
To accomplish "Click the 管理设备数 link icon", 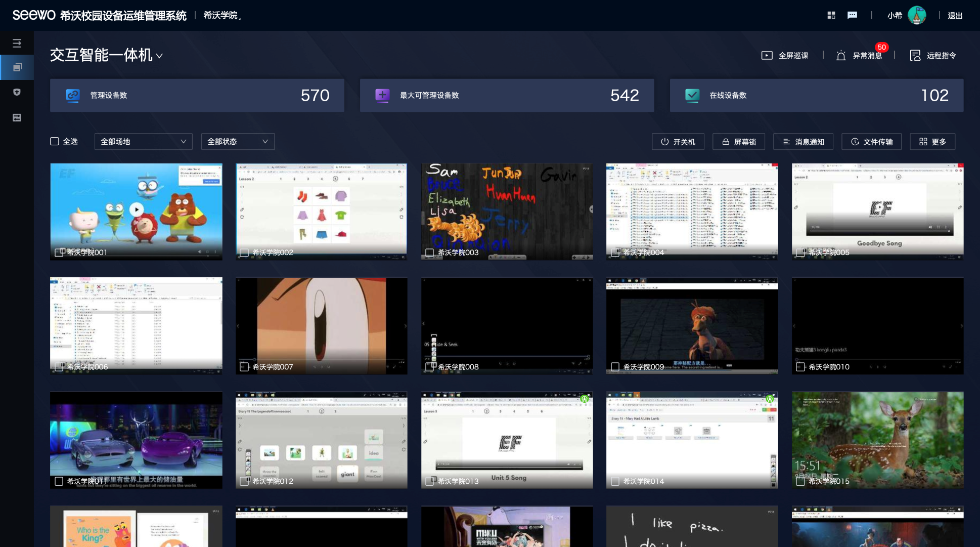I will coord(73,95).
